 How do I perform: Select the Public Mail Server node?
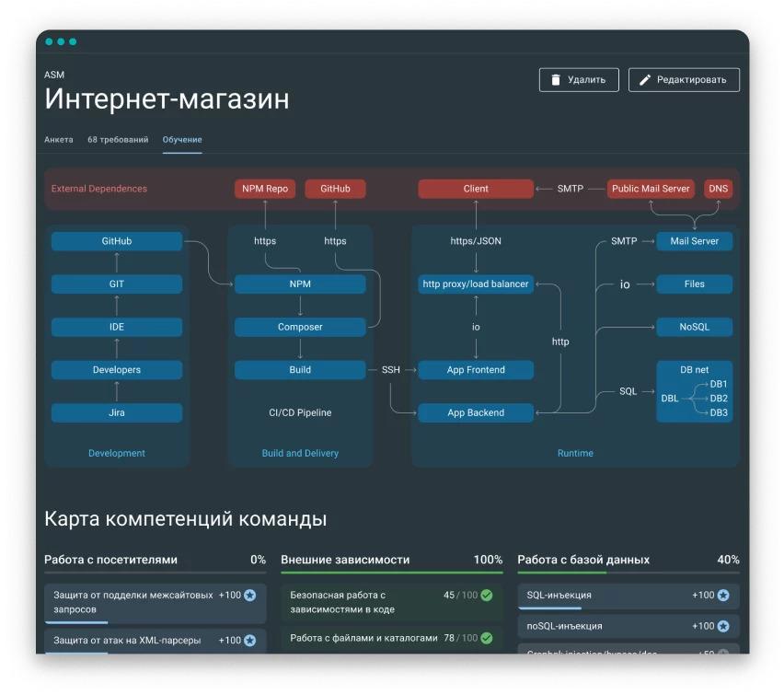[x=651, y=189]
